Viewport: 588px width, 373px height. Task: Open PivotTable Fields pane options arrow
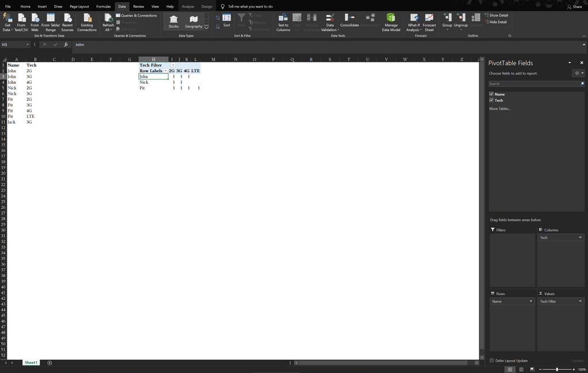click(570, 63)
